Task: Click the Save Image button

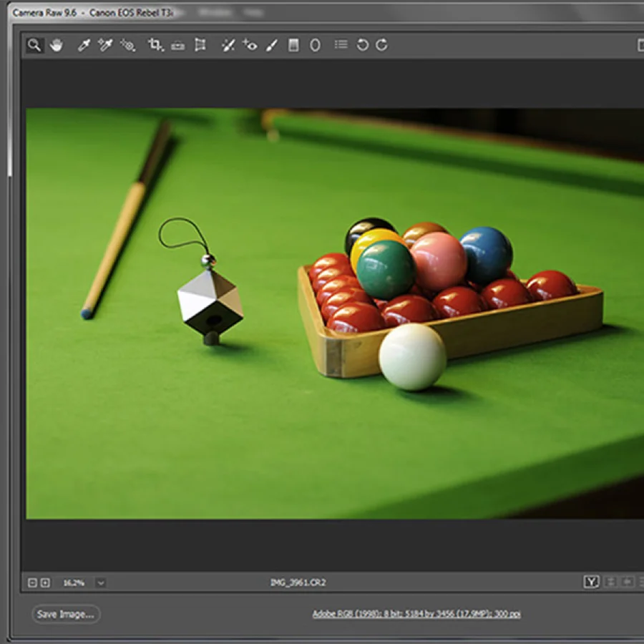Action: [x=66, y=614]
